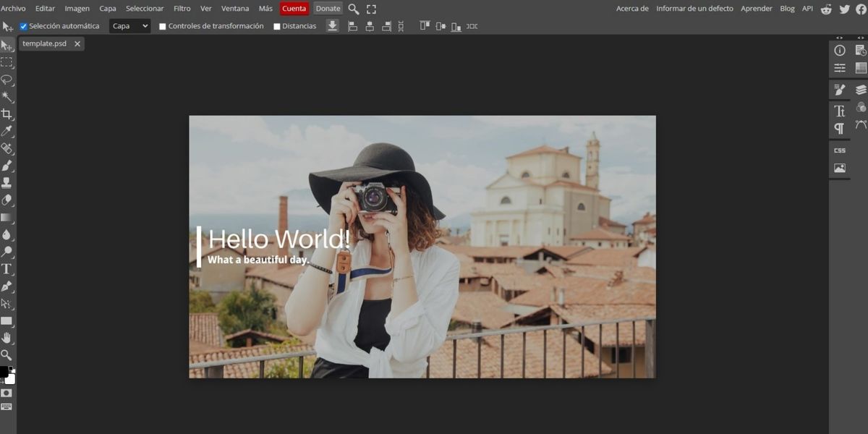Select the Crop tool
The width and height of the screenshot is (868, 434).
point(7,114)
